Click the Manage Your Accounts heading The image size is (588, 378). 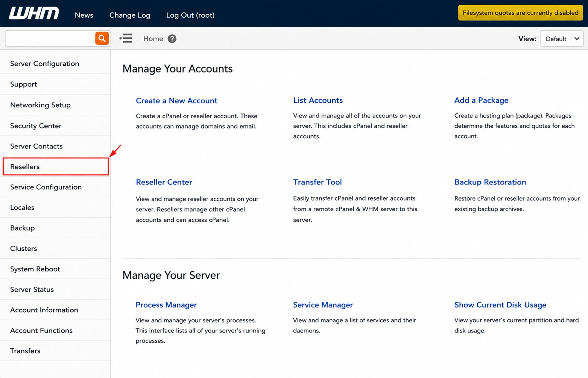pyautogui.click(x=178, y=69)
